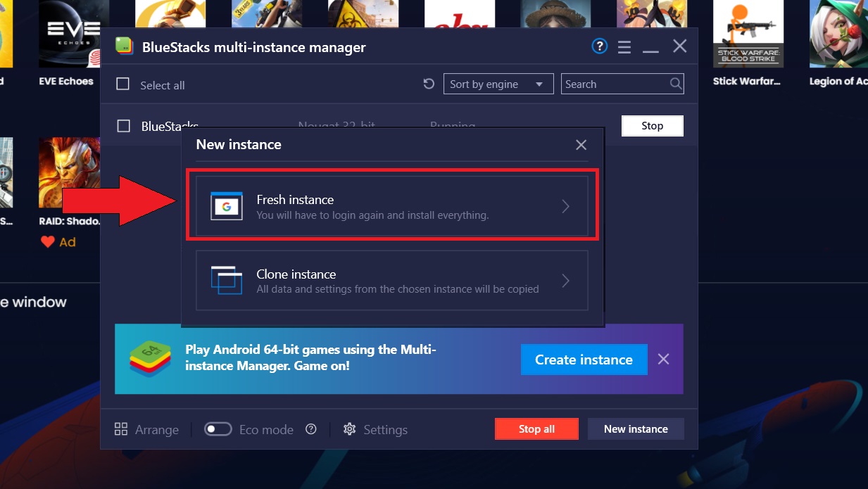Click the search magnifier icon

click(x=675, y=84)
